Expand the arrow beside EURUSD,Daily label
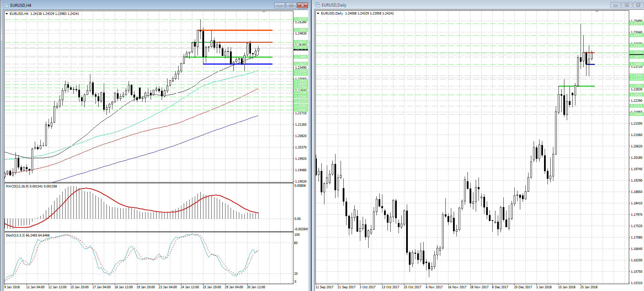This screenshot has height=291, width=644. pos(318,13)
